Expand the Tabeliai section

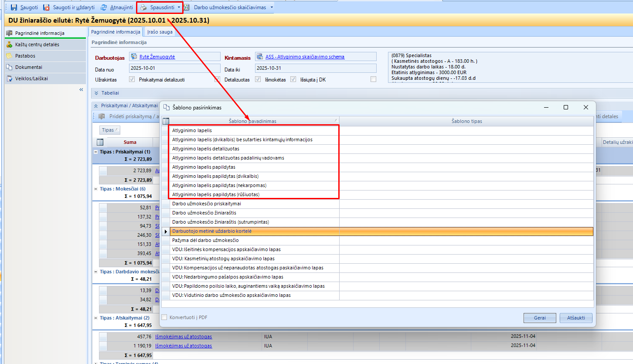(x=96, y=93)
